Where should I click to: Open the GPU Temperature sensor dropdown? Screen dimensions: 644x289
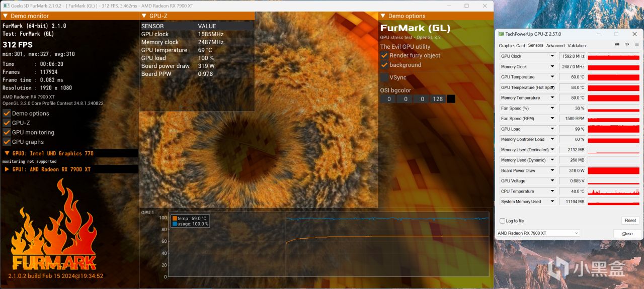coord(552,77)
